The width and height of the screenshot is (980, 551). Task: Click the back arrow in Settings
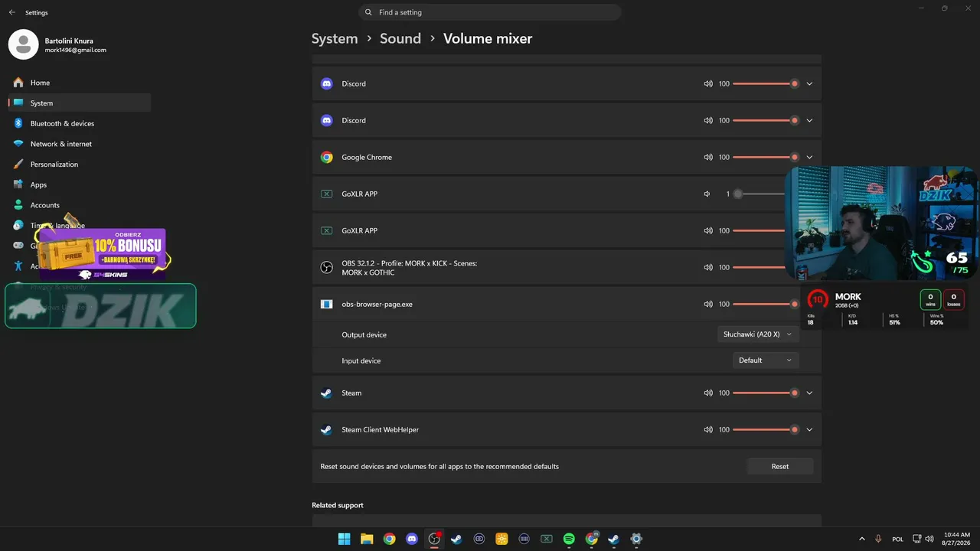tap(11, 12)
